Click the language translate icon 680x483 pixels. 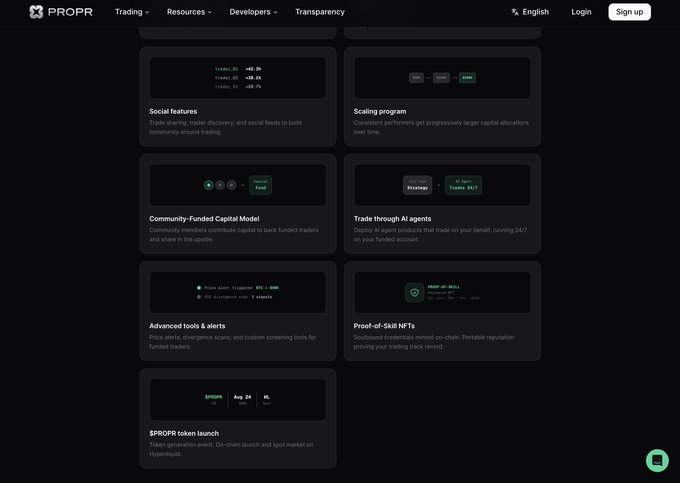515,12
